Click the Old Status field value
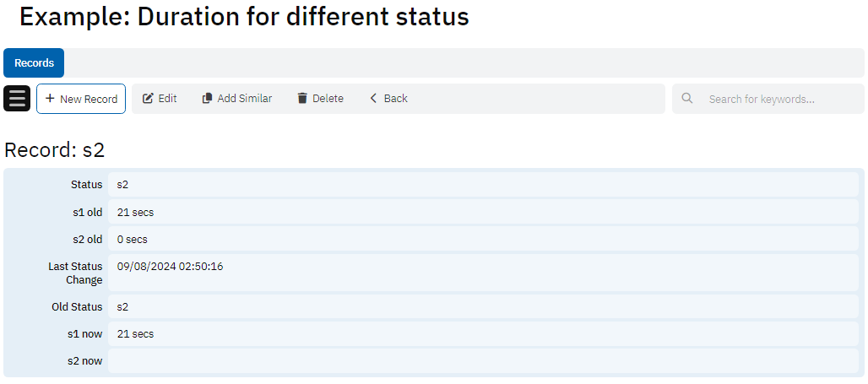 (x=123, y=307)
